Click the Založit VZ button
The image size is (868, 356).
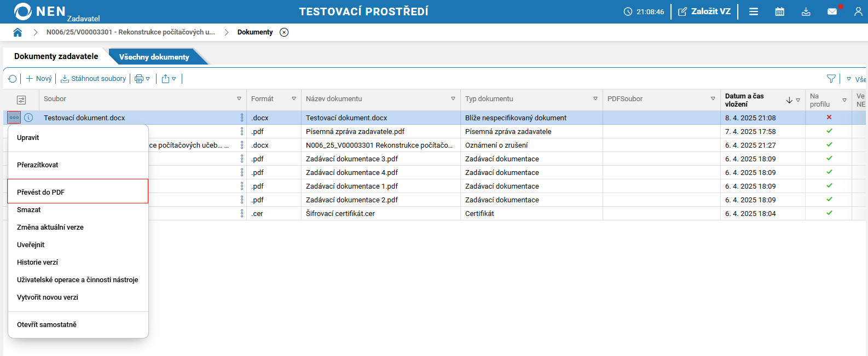(704, 11)
